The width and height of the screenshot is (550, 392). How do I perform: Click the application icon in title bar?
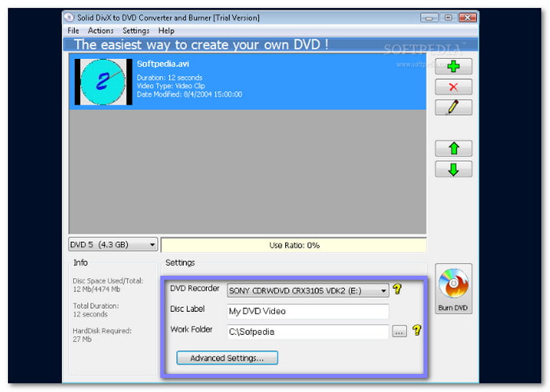tap(69, 17)
